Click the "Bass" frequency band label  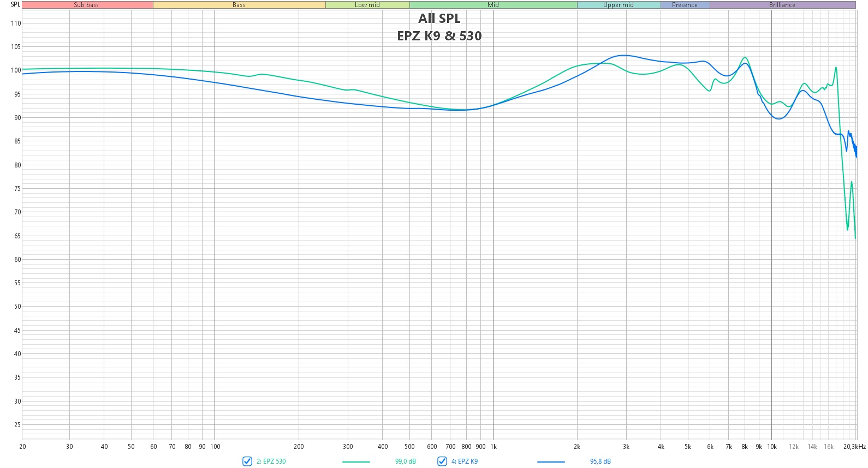click(x=239, y=5)
